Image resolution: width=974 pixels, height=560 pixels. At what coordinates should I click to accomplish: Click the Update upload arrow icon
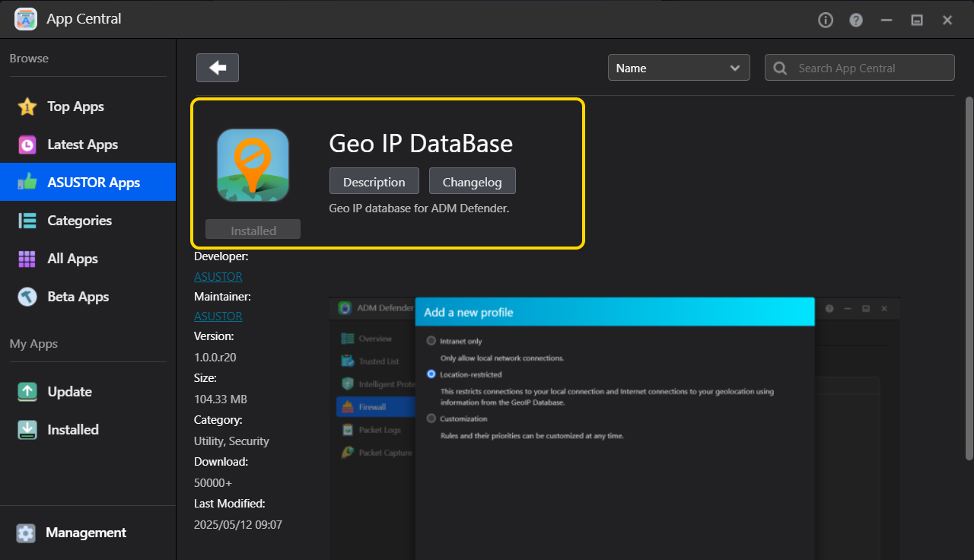tap(27, 392)
